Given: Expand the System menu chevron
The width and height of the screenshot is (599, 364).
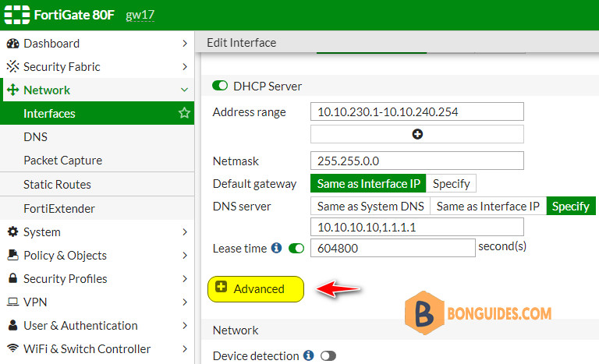Looking at the screenshot, I should click(185, 231).
